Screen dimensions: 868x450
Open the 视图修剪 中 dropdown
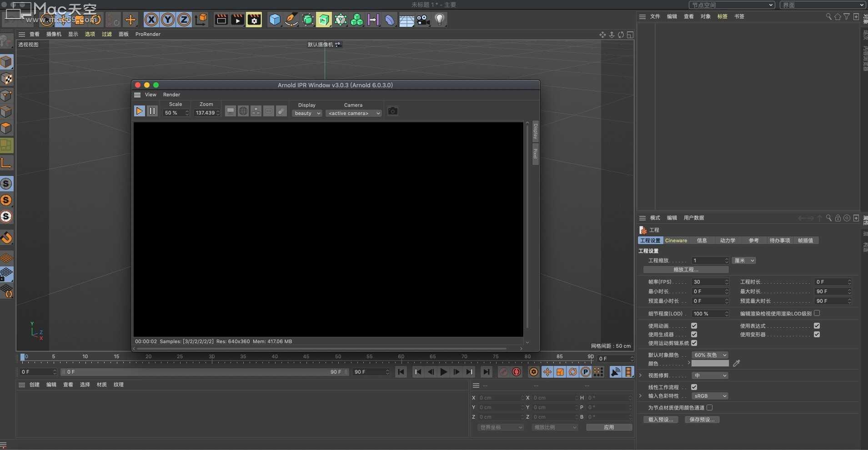(710, 375)
